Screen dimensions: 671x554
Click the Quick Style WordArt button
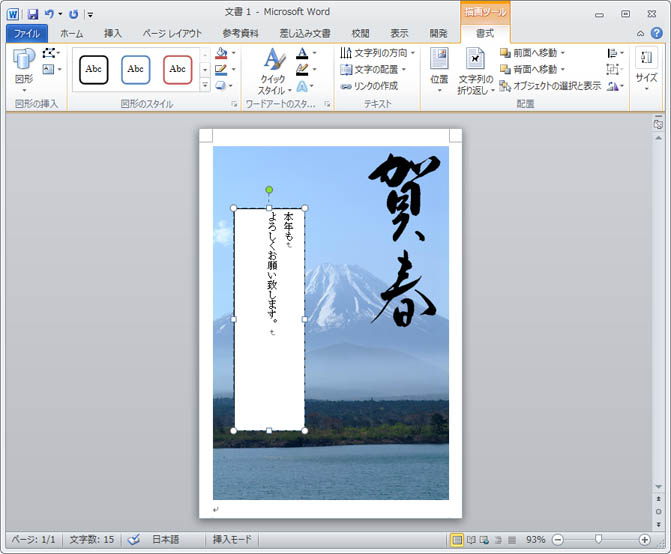click(272, 71)
